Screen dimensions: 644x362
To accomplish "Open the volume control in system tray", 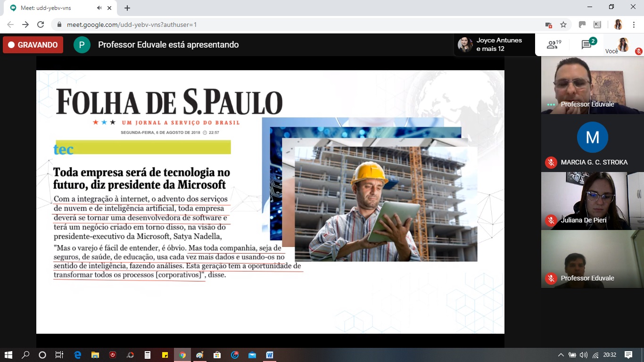I will point(584,355).
